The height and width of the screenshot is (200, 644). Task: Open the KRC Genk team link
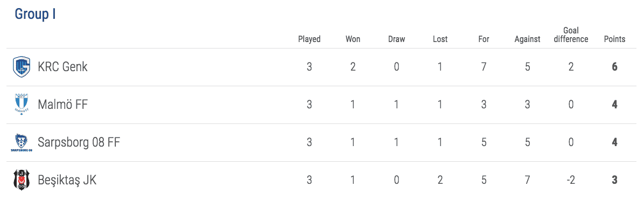click(x=63, y=67)
